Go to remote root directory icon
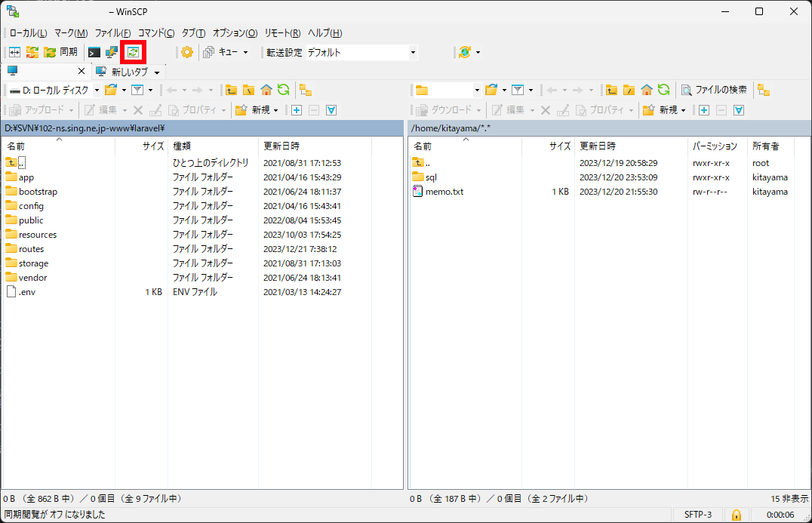The width and height of the screenshot is (812, 523). click(629, 90)
